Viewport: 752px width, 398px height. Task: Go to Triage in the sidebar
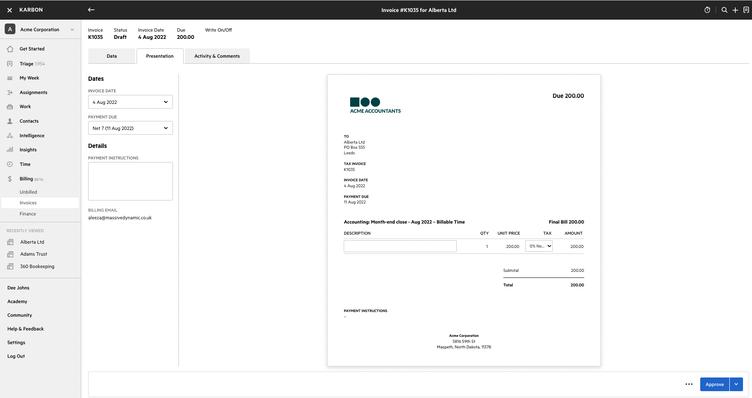coord(26,64)
